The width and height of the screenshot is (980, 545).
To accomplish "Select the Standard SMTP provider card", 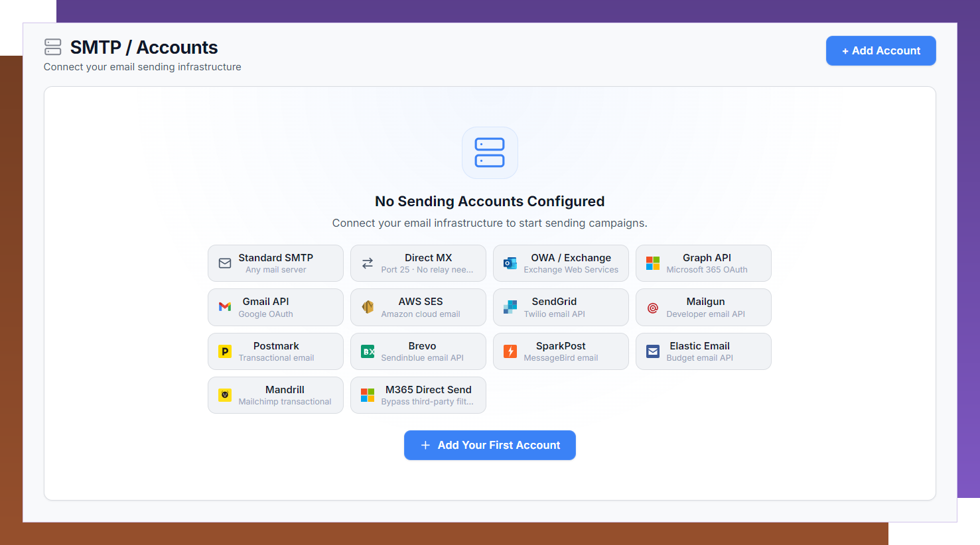I will pyautogui.click(x=275, y=263).
